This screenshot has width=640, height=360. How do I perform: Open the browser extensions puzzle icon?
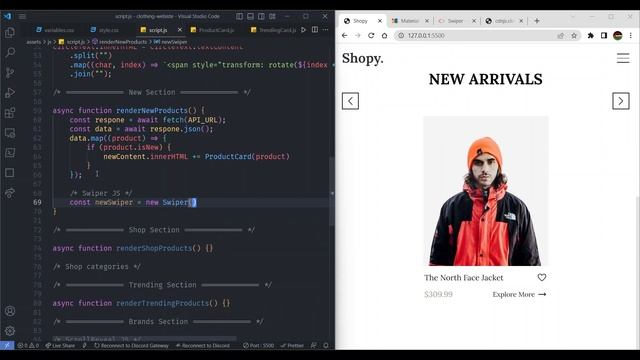click(x=591, y=36)
